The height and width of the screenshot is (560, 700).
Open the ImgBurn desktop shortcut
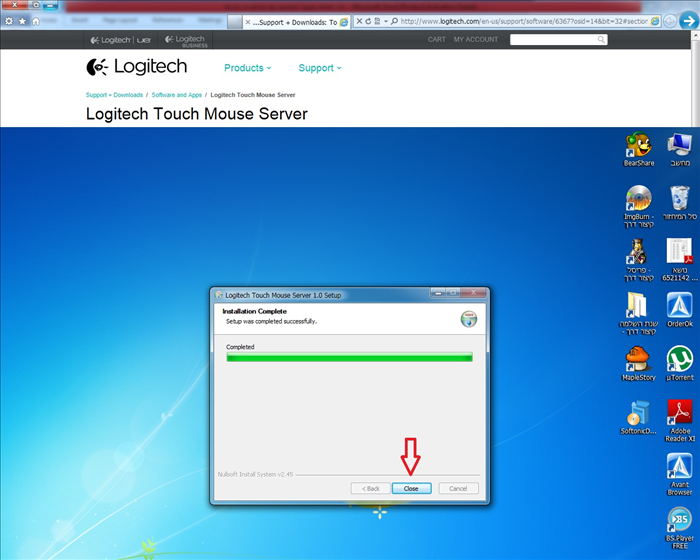[x=638, y=207]
